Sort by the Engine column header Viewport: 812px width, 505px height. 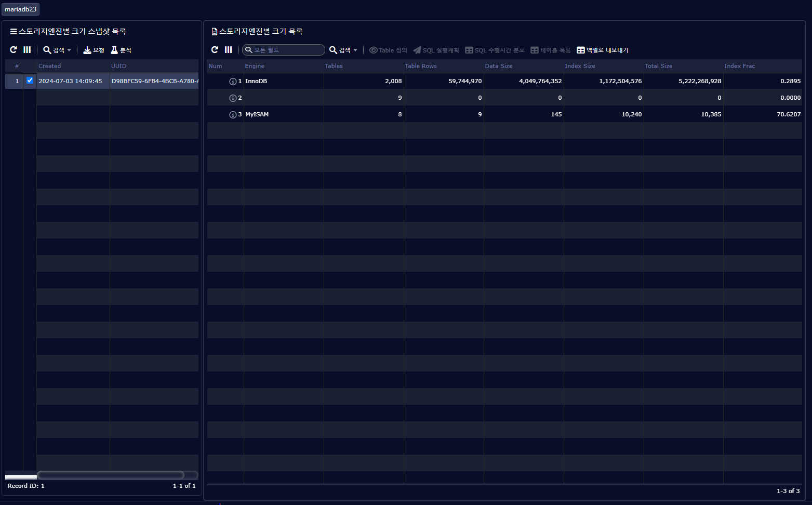(255, 66)
